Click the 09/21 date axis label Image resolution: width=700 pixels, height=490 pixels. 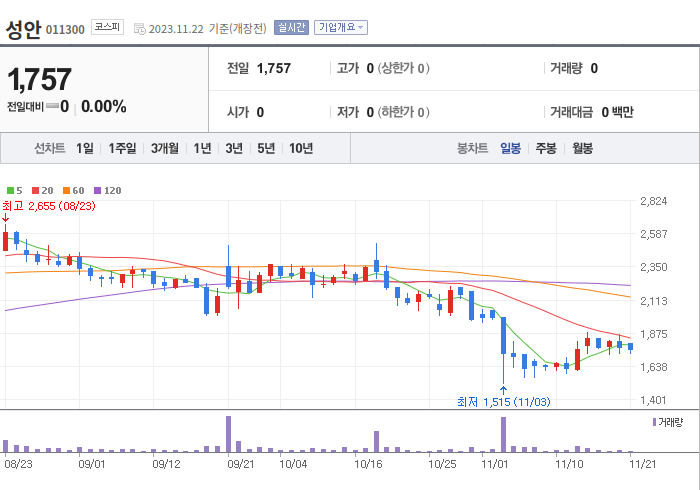coord(241,464)
